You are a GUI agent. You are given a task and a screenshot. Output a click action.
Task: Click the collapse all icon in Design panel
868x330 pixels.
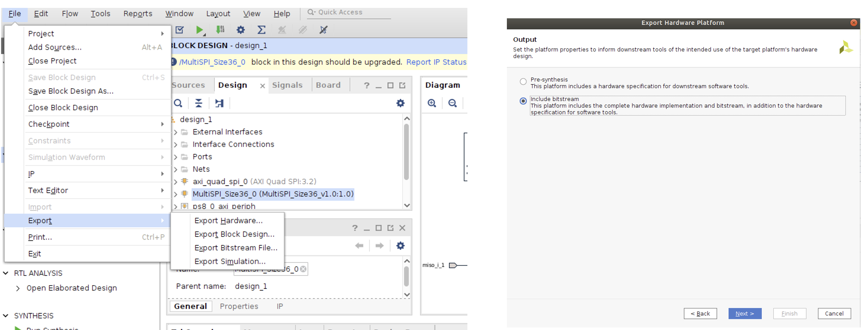(x=199, y=103)
